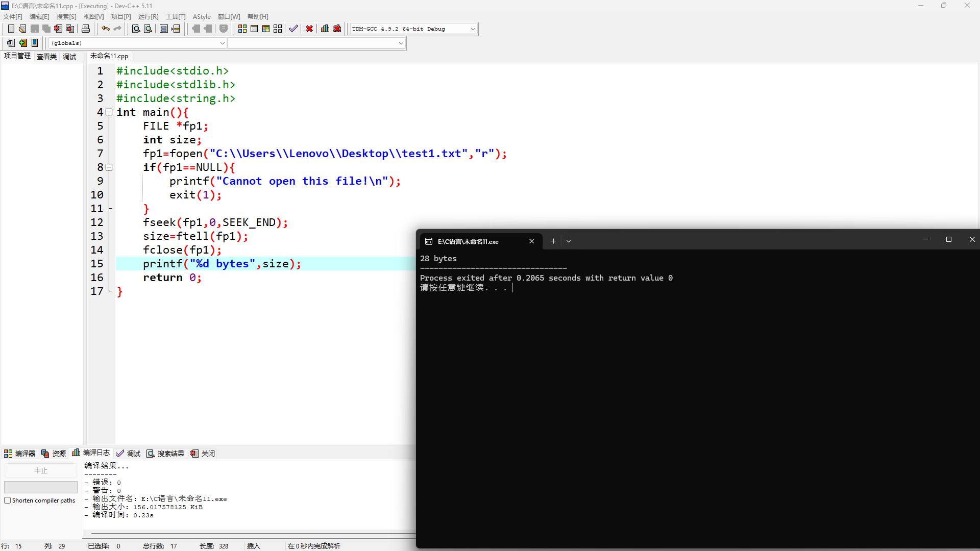Click the red X Stop Execution icon
The height and width of the screenshot is (551, 980).
pyautogui.click(x=309, y=29)
